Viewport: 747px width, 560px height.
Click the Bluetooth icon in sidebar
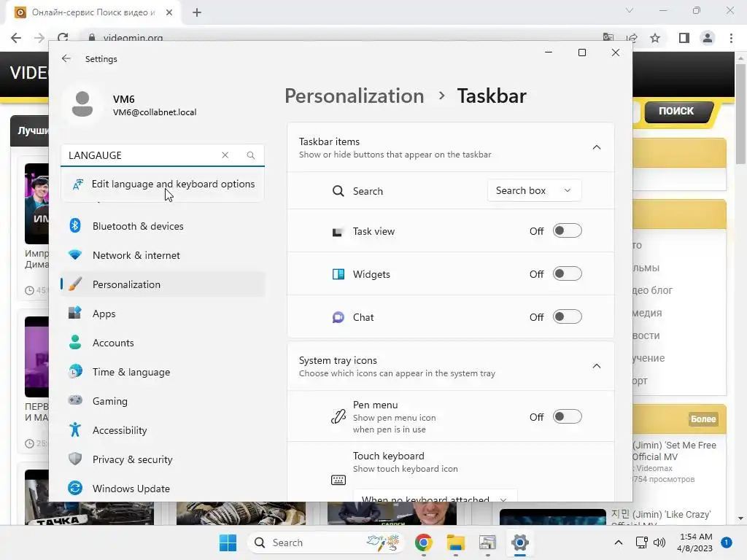[x=75, y=226]
